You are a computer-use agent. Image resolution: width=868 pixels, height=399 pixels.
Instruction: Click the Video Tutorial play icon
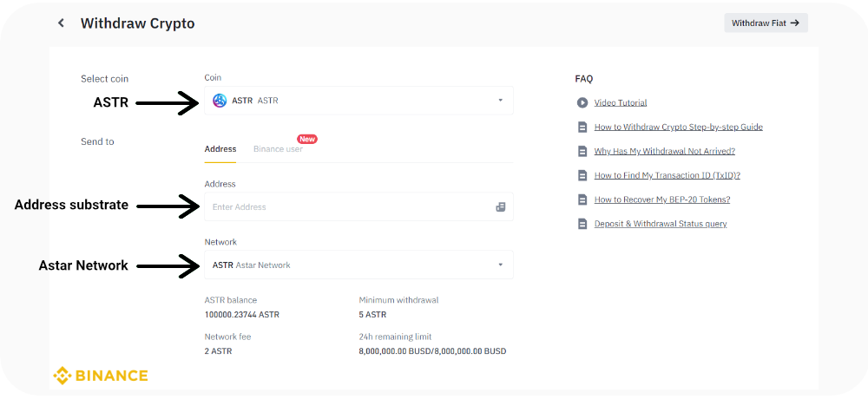pyautogui.click(x=582, y=102)
